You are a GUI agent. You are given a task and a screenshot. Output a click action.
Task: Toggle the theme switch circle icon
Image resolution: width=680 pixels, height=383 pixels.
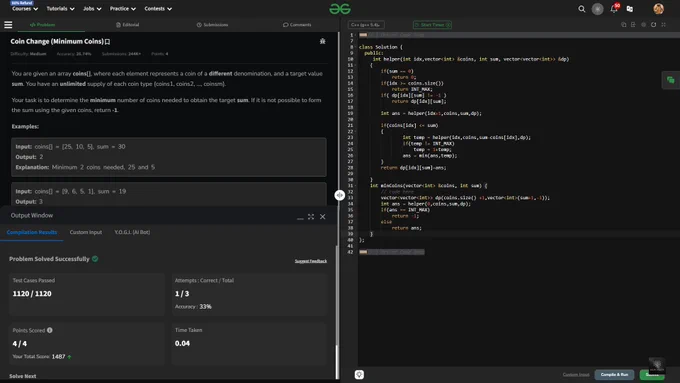(x=598, y=9)
